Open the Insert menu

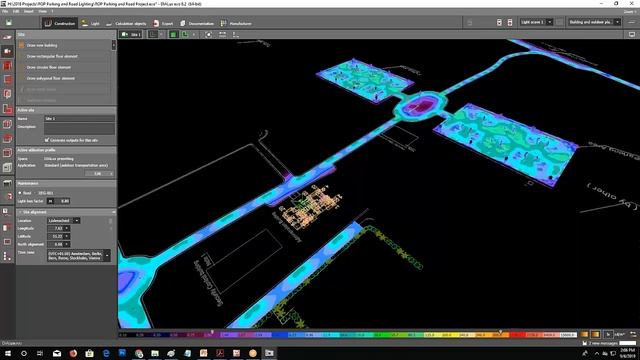[29, 11]
